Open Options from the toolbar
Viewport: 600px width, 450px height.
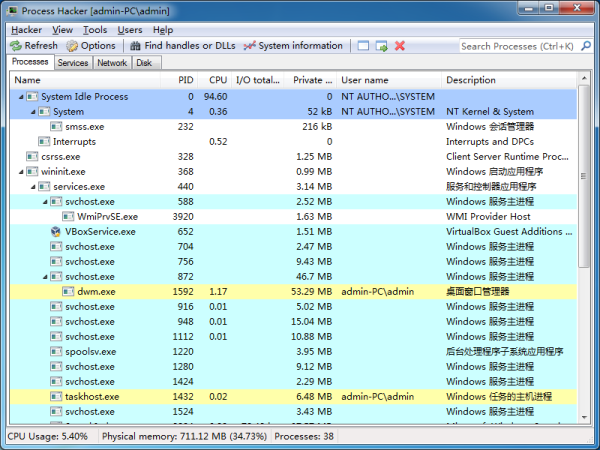click(x=91, y=46)
